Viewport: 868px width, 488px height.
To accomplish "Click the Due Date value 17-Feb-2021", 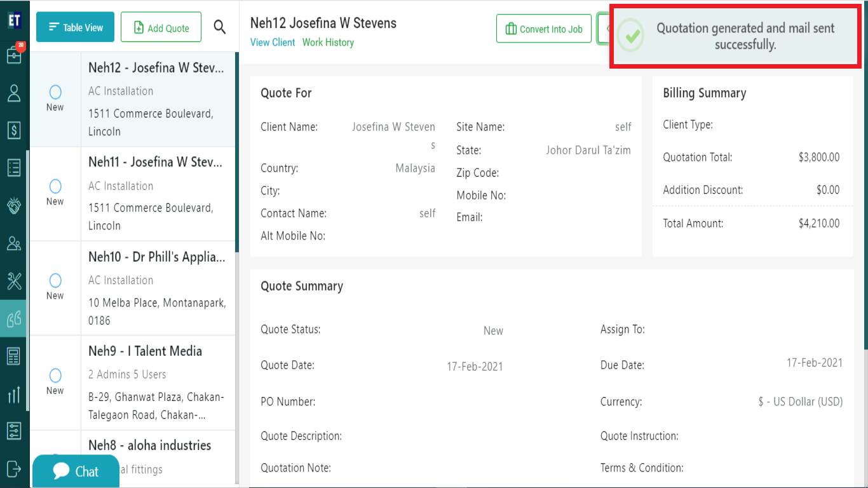I will pyautogui.click(x=815, y=363).
